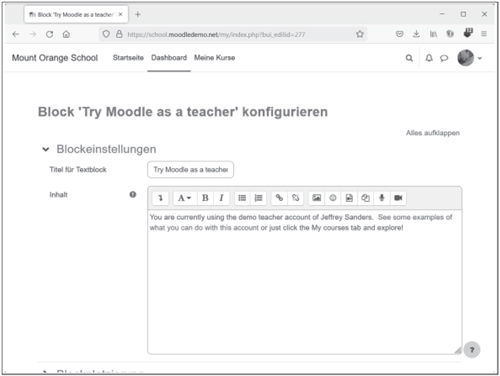Click the Titel für Textblock input field
The width and height of the screenshot is (500, 376).
(190, 170)
